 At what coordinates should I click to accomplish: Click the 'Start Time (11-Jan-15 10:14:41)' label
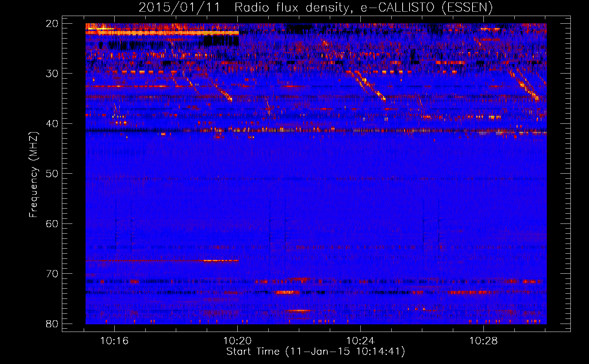coord(316,352)
